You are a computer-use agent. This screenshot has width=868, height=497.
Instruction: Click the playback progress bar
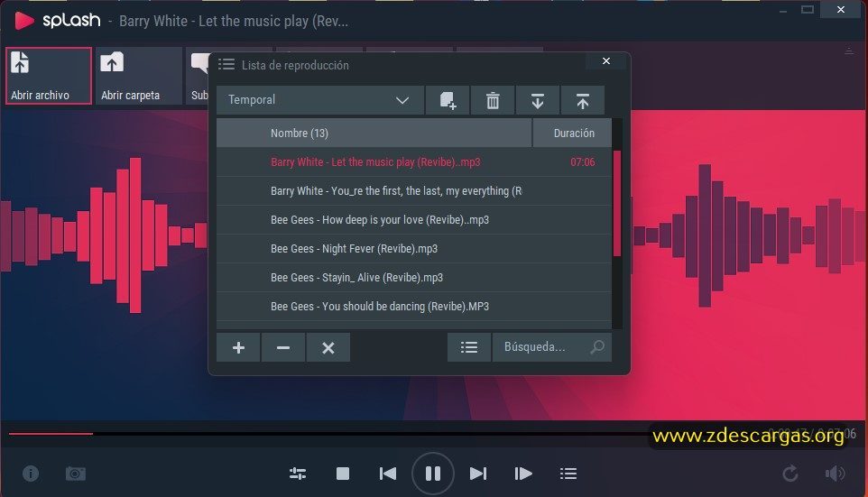(434, 434)
